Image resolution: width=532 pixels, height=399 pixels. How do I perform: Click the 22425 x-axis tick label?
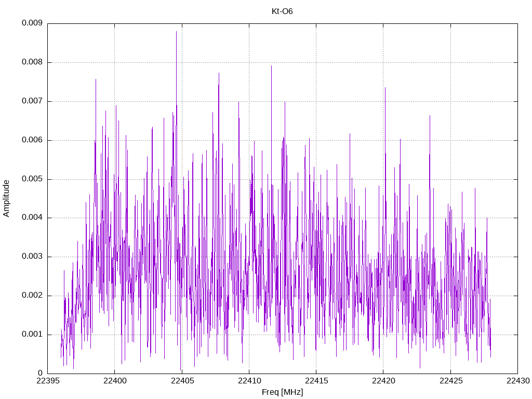coord(450,381)
